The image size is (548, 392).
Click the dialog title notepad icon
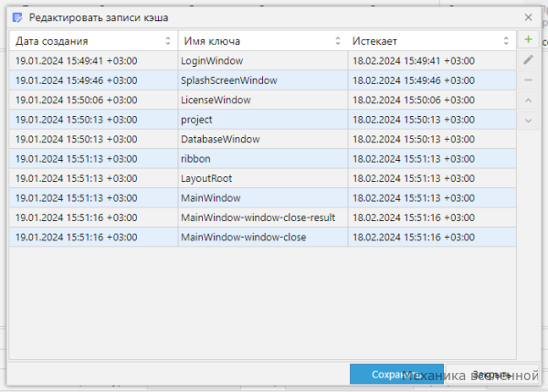tap(17, 17)
